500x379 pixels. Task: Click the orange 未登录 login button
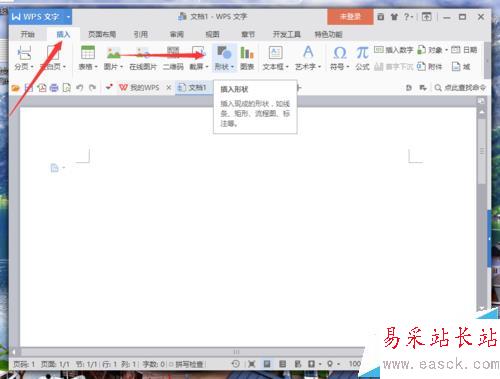(350, 17)
